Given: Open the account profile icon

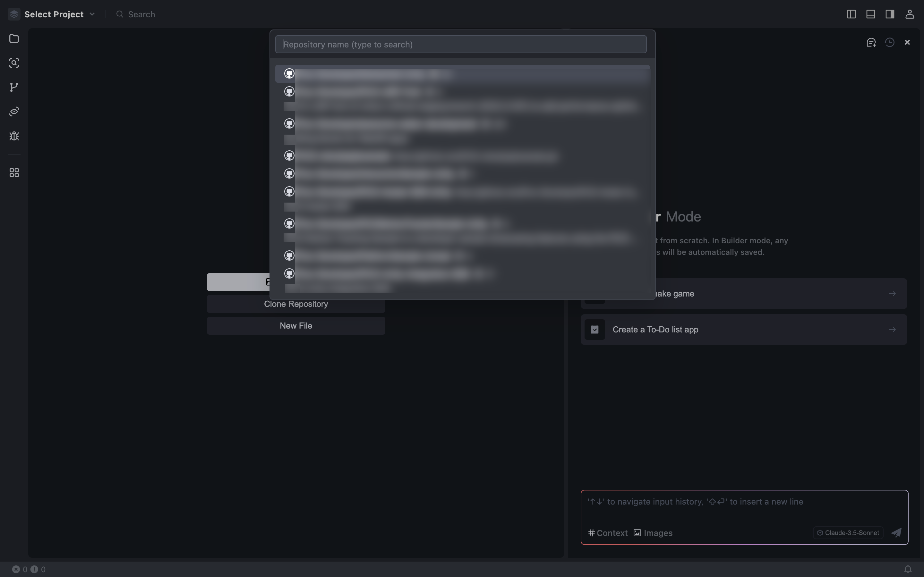Looking at the screenshot, I should pos(910,14).
